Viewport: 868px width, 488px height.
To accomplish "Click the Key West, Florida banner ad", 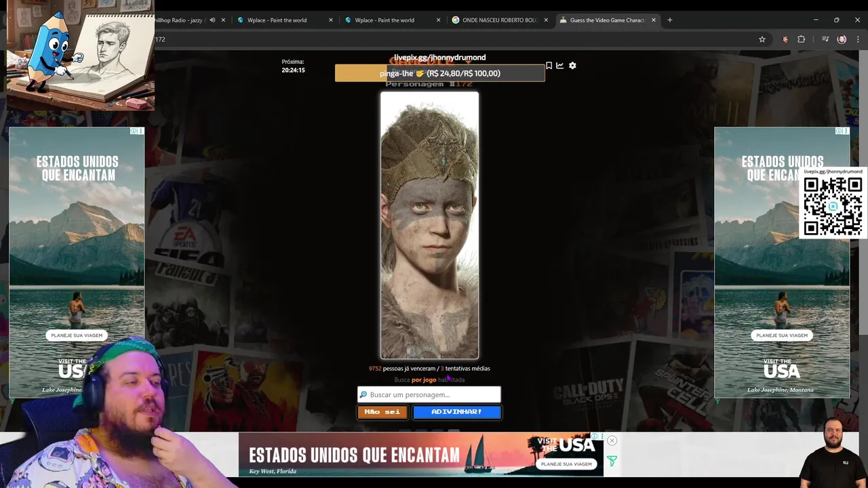I will tap(420, 455).
